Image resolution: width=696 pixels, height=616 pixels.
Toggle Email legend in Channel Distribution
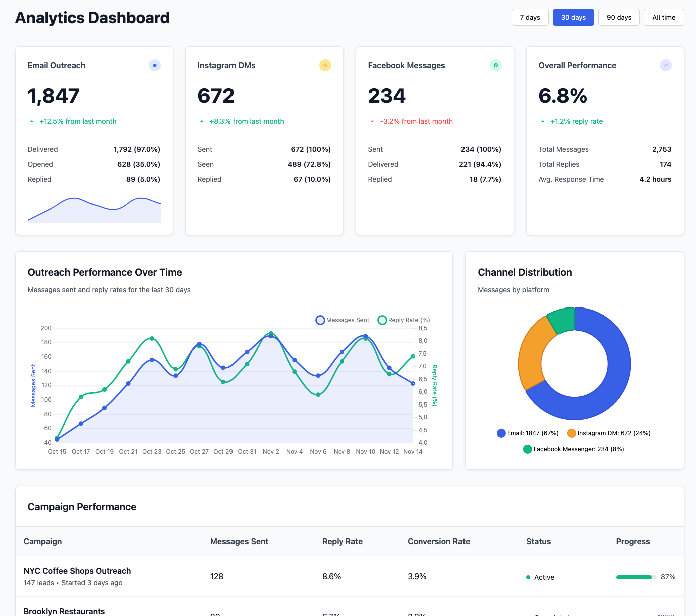[528, 433]
